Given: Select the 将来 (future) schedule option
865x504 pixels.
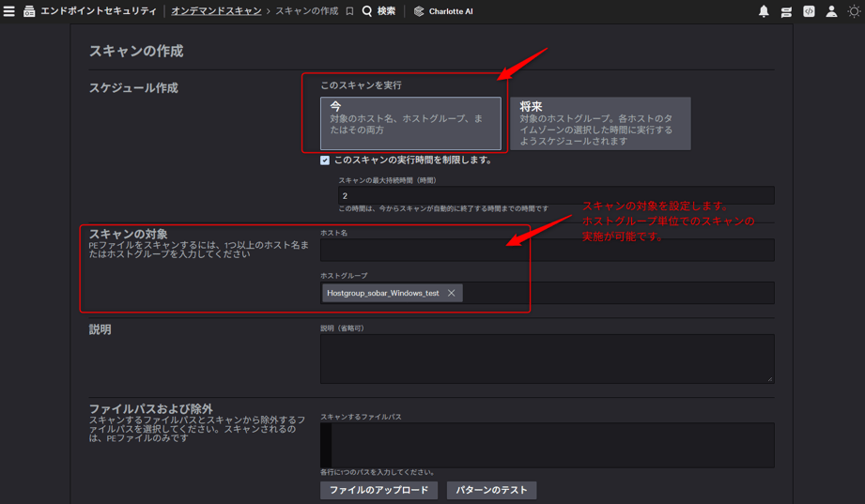Looking at the screenshot, I should tap(600, 123).
